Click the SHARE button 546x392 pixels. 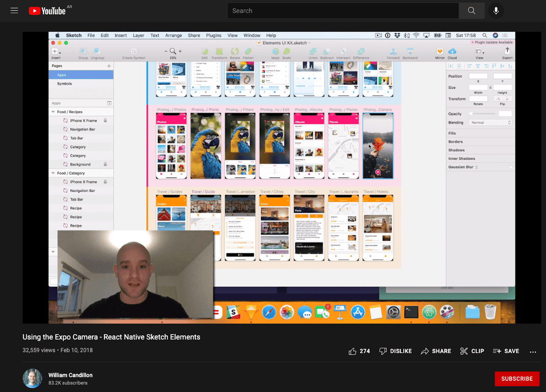coord(436,351)
